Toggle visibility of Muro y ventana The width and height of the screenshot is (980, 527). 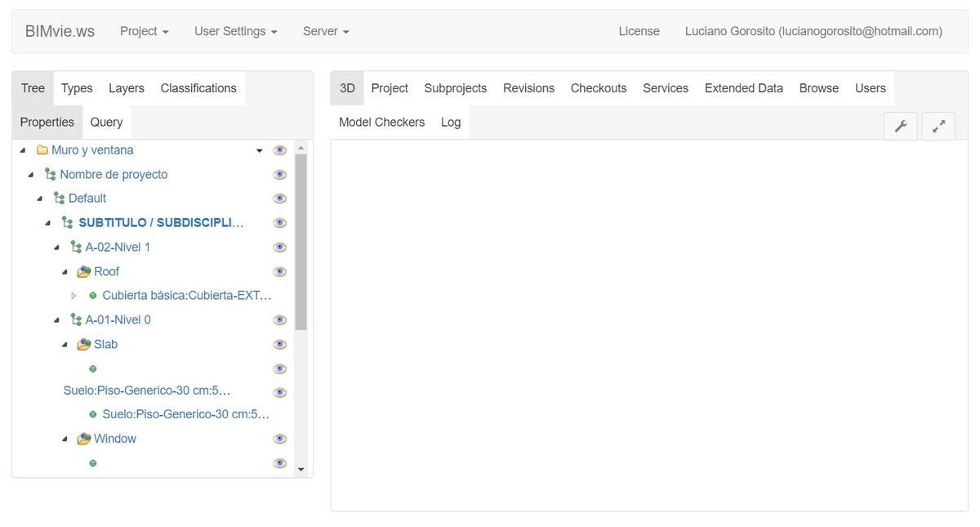(x=279, y=150)
